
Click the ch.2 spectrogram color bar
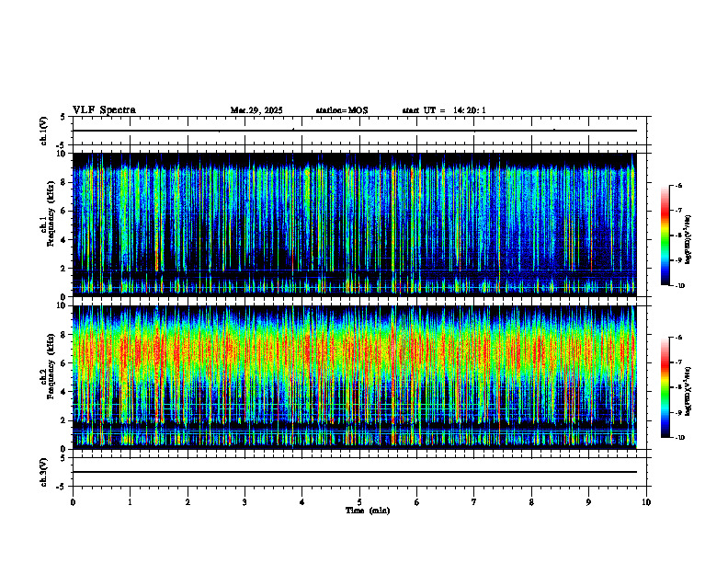point(665,387)
